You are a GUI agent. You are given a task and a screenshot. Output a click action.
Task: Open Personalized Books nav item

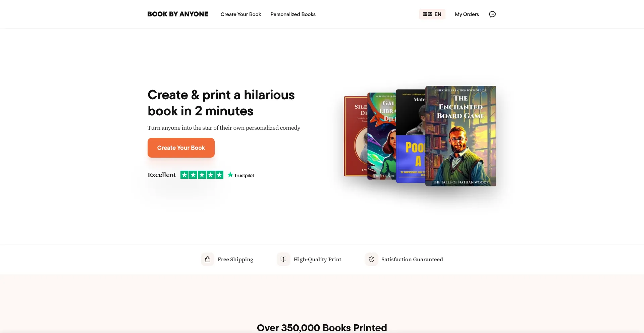[x=293, y=14]
